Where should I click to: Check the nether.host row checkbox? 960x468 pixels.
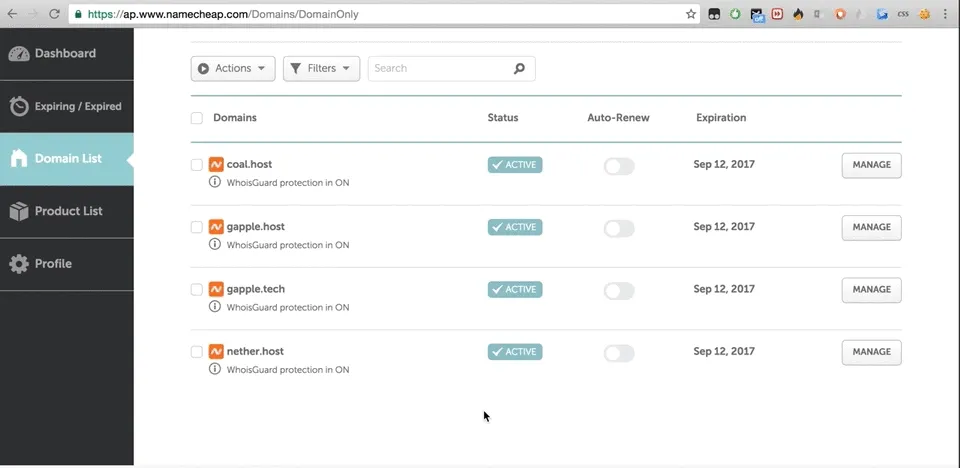pyautogui.click(x=197, y=352)
